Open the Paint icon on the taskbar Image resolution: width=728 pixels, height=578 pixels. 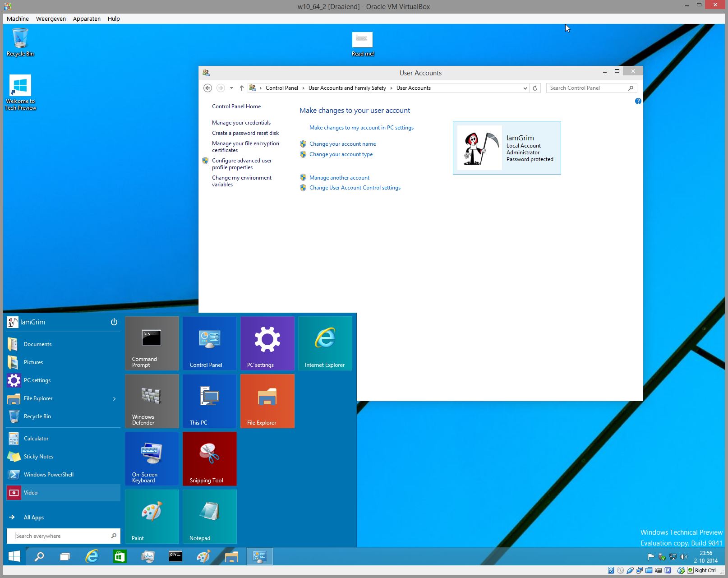(x=203, y=556)
